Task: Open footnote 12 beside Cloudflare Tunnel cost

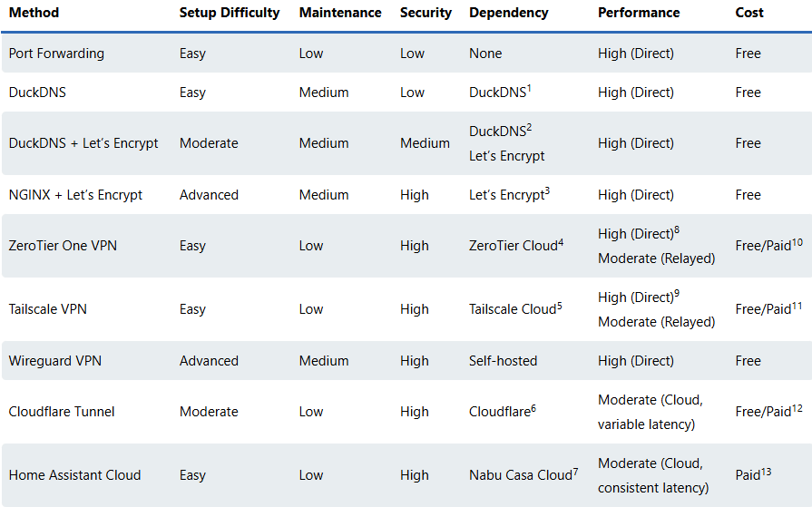Action: [799, 407]
